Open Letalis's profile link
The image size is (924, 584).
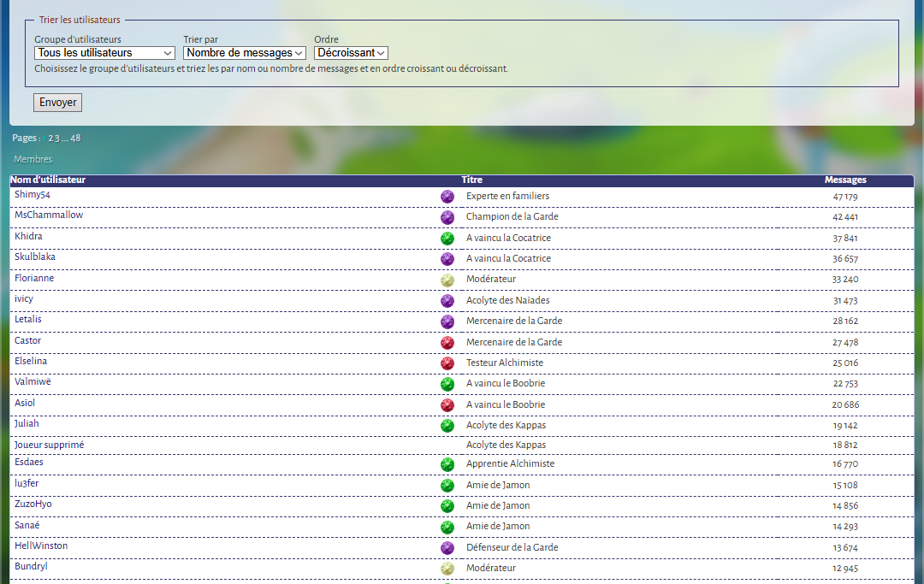click(27, 319)
